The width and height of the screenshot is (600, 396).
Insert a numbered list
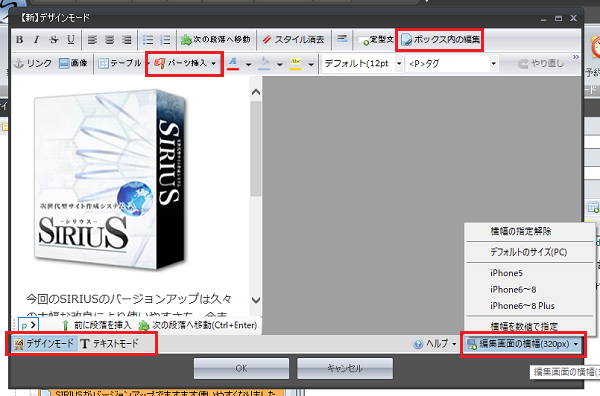(x=165, y=39)
